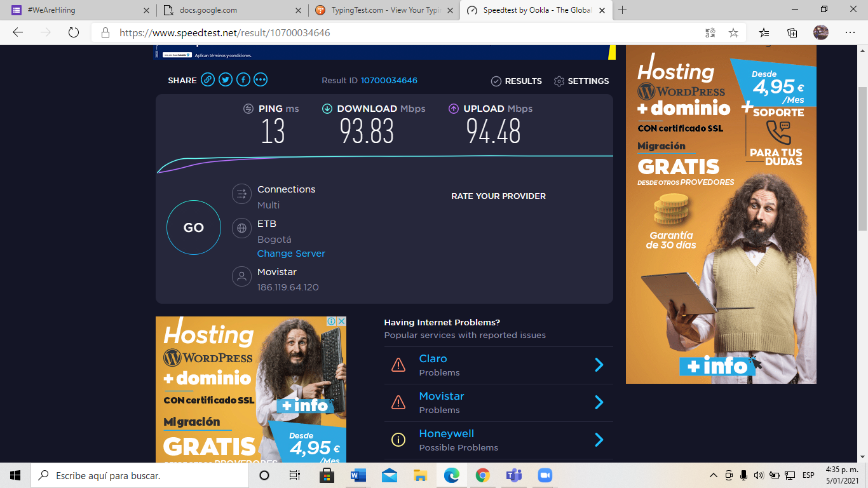The image size is (868, 488).
Task: Add page to favorites star
Action: click(x=733, y=32)
